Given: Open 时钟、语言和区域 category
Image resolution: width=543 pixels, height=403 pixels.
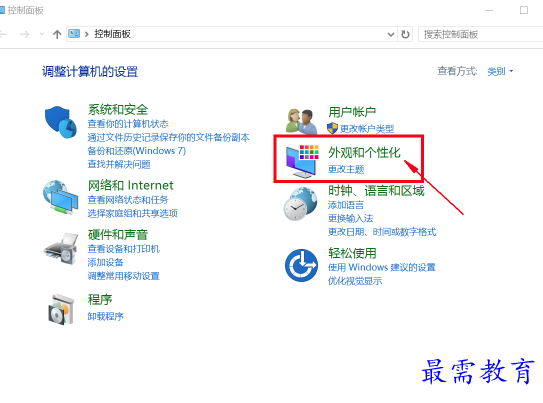Looking at the screenshot, I should [x=376, y=190].
